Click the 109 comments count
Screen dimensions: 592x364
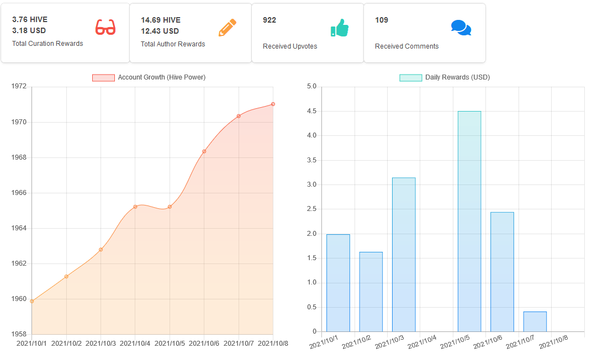[382, 20]
